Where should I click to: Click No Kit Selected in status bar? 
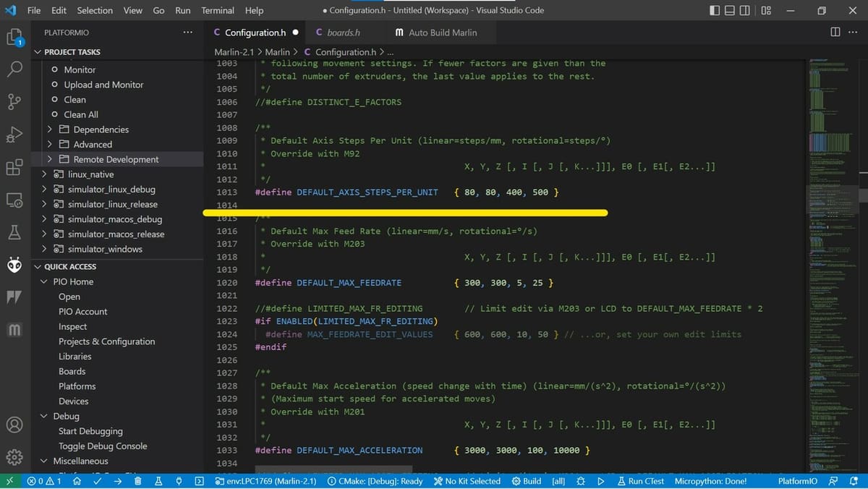pyautogui.click(x=467, y=481)
